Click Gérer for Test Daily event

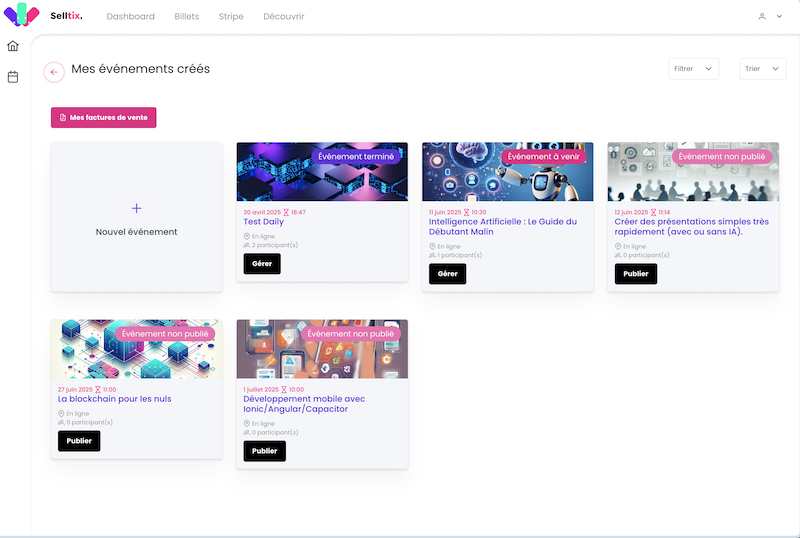coord(262,264)
